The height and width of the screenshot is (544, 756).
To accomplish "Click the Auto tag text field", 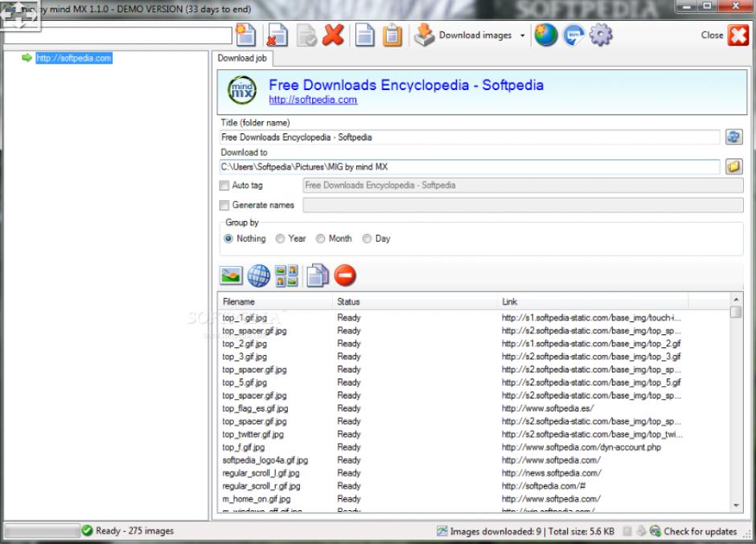I will pos(523,186).
